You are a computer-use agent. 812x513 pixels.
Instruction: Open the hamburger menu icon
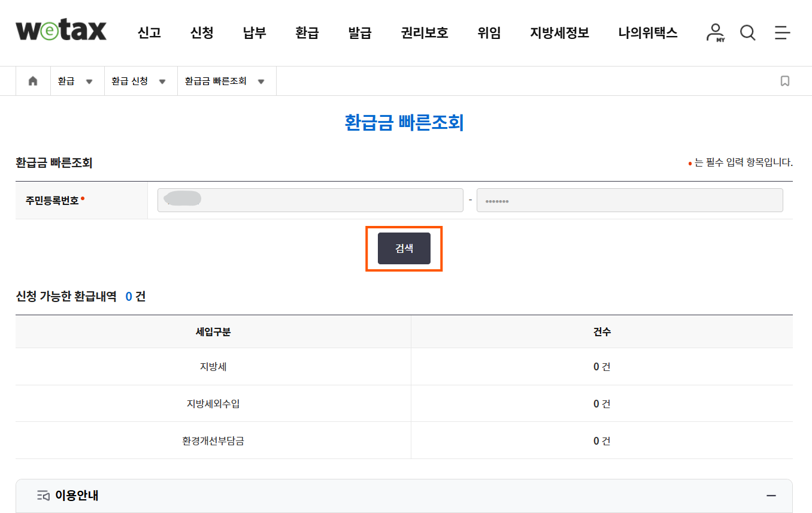782,33
